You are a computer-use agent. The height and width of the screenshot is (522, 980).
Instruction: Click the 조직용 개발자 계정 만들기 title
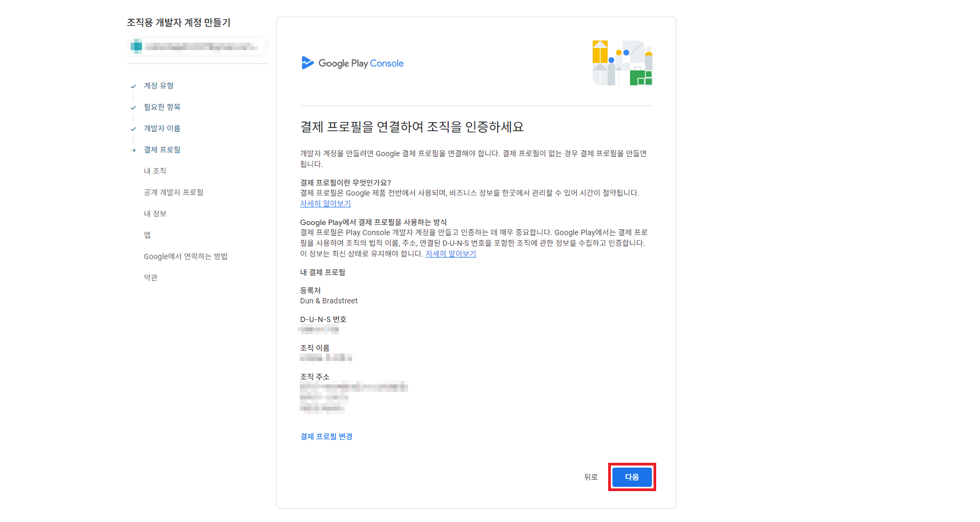point(179,22)
